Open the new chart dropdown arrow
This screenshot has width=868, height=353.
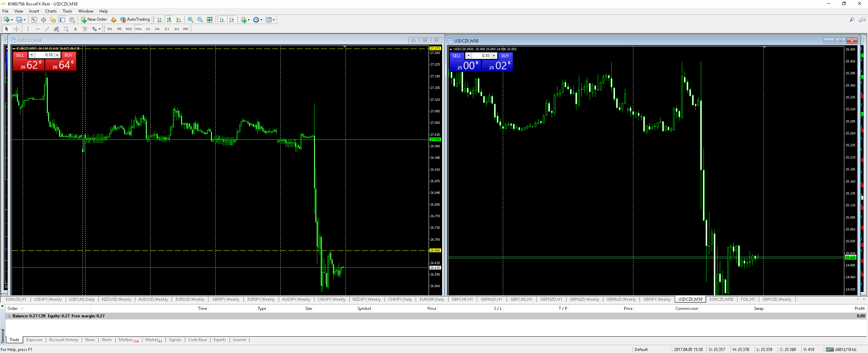pos(12,20)
